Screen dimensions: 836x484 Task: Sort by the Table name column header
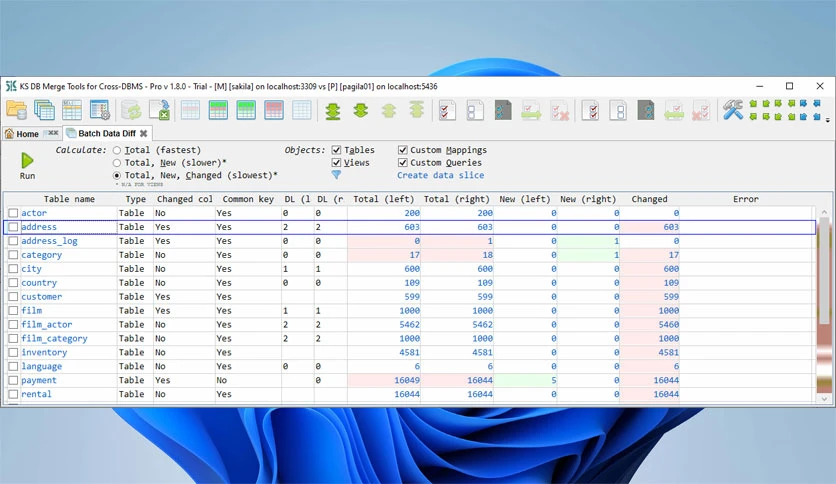tap(69, 199)
